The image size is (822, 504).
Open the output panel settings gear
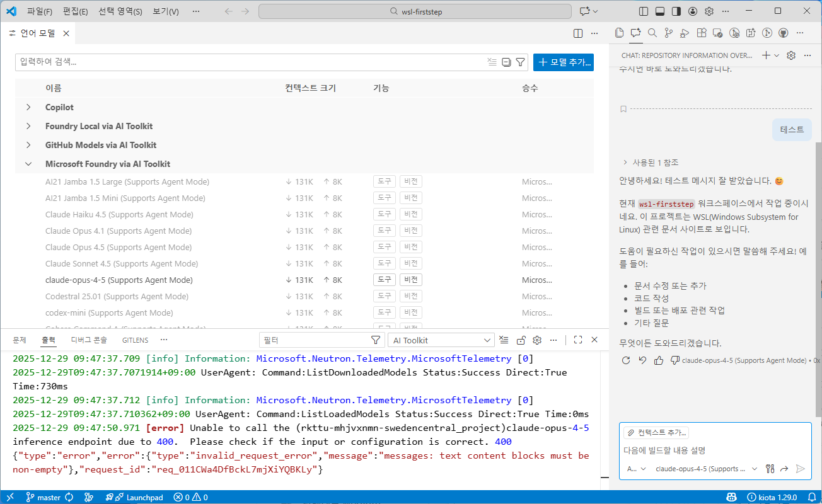[x=537, y=340]
